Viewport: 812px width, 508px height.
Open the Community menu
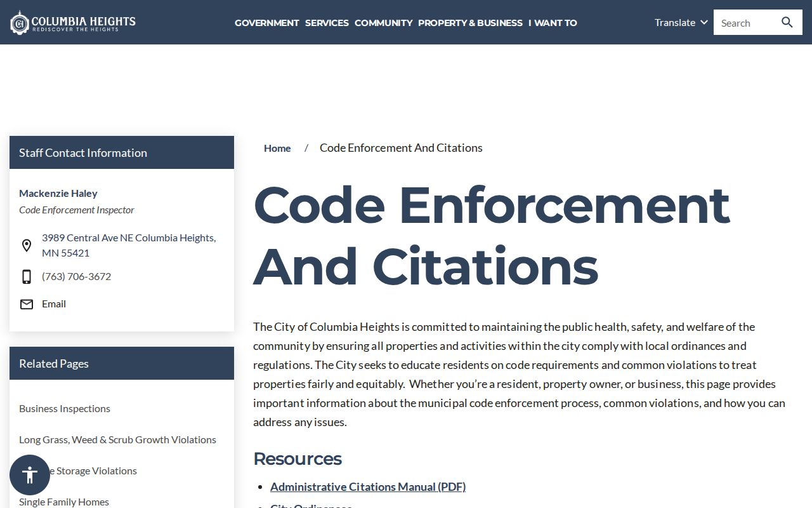pyautogui.click(x=384, y=22)
